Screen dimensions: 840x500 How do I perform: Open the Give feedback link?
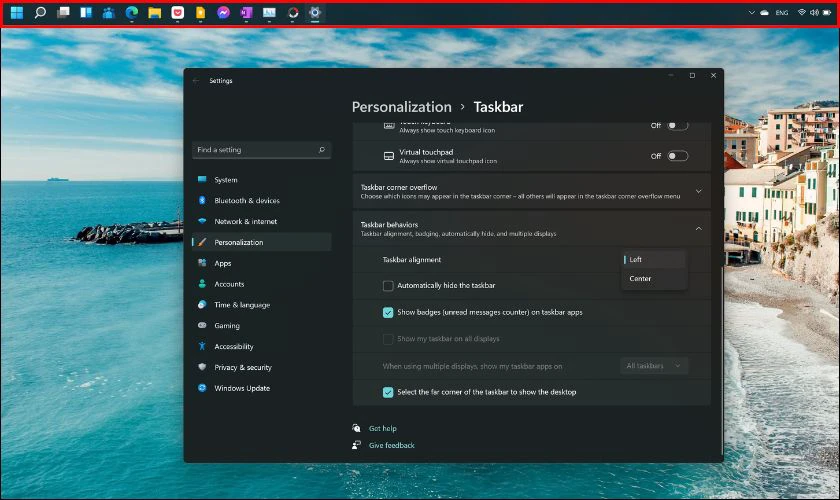click(x=392, y=445)
